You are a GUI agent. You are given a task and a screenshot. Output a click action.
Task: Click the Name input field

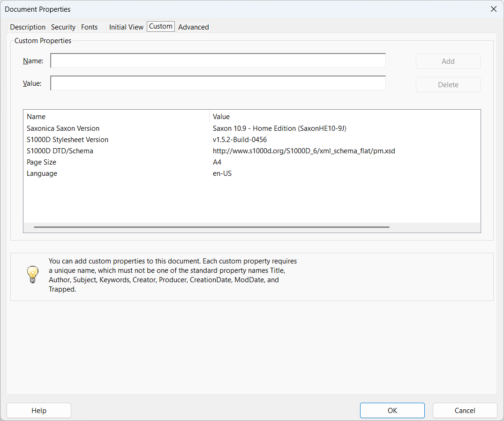click(218, 61)
